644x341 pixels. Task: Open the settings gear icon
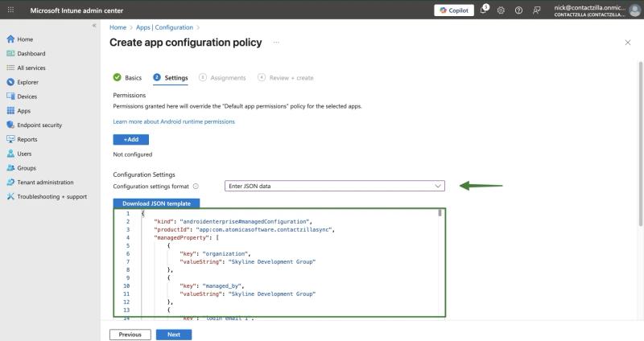click(501, 10)
